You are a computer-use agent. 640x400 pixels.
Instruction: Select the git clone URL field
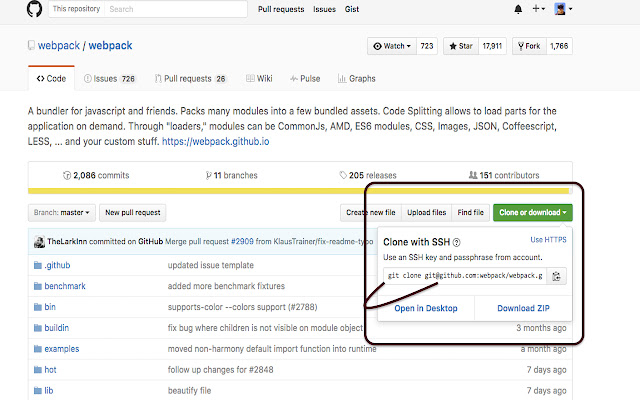tap(464, 276)
